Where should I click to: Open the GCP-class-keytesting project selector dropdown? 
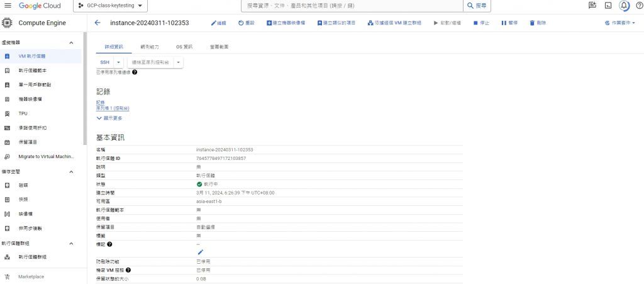[x=110, y=6]
